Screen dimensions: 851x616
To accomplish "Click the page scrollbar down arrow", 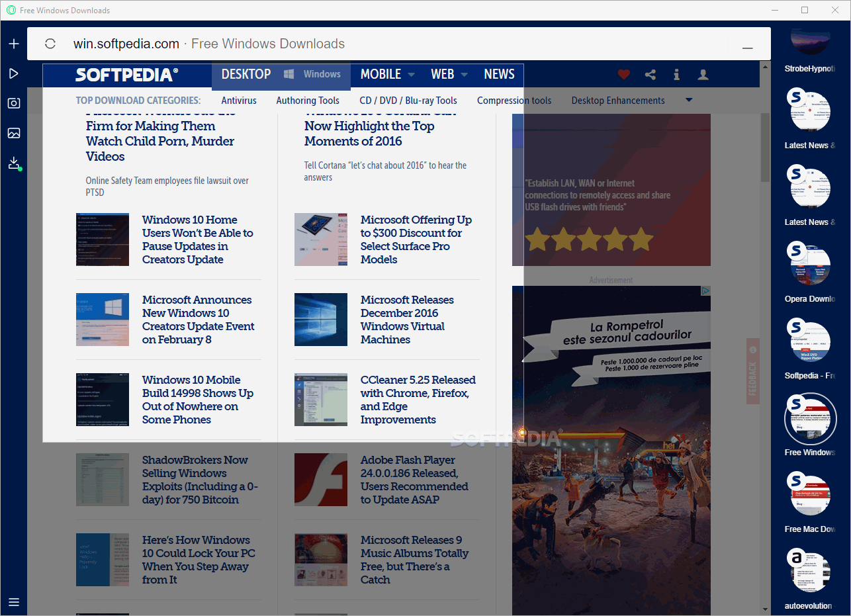I will click(765, 609).
